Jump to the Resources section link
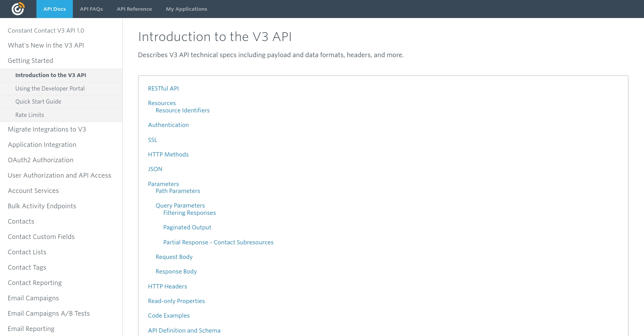This screenshot has height=336, width=644. coord(162,103)
